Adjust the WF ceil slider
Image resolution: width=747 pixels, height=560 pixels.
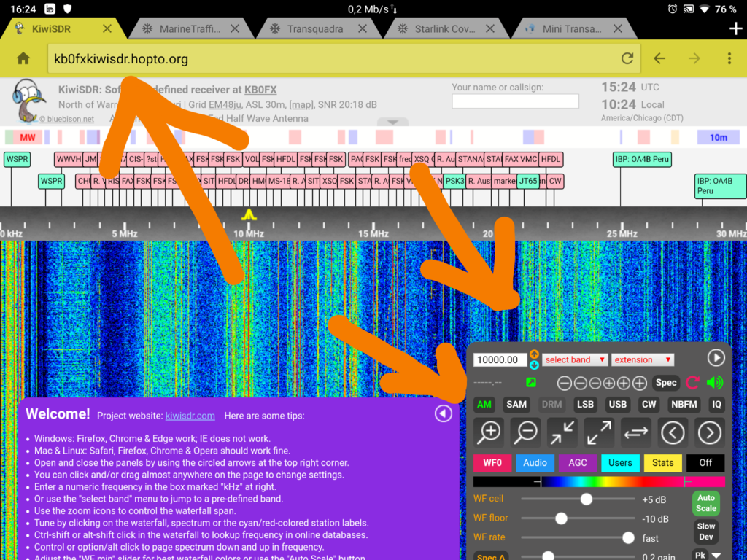[x=578, y=499]
